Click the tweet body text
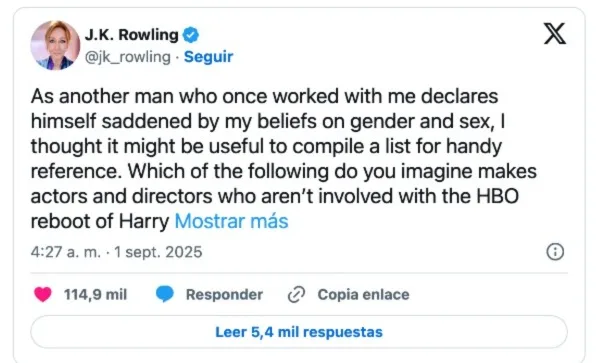The image size is (605, 363). tap(284, 159)
